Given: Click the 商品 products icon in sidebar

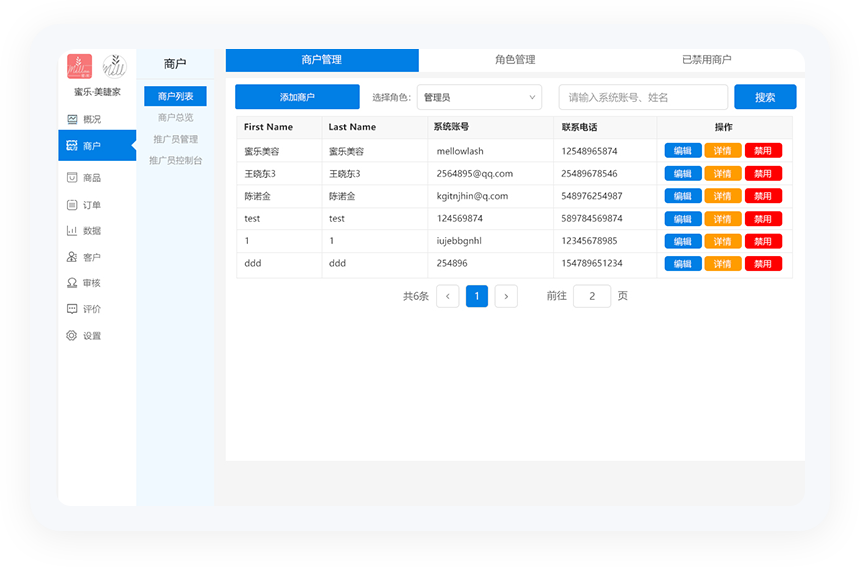Looking at the screenshot, I should 72,178.
